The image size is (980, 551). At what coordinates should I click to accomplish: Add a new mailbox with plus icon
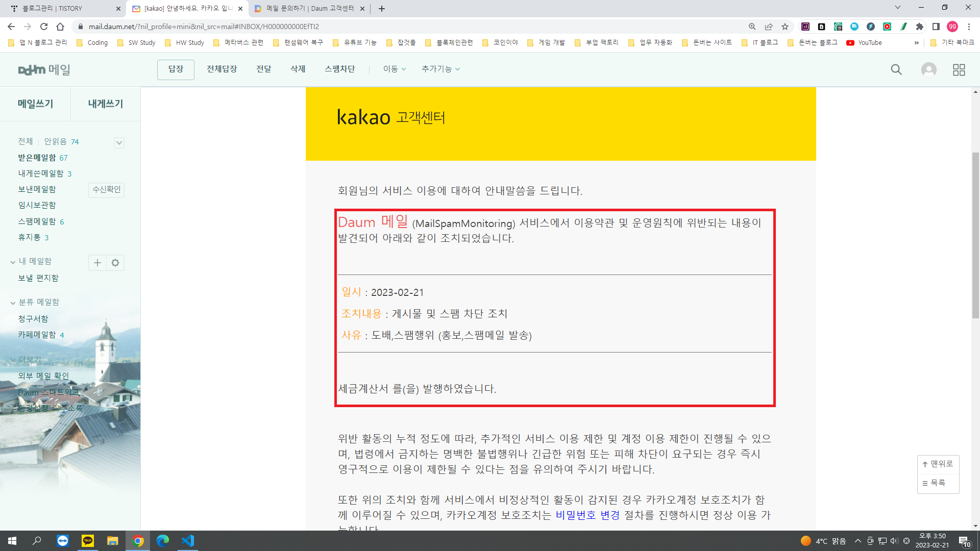point(97,263)
